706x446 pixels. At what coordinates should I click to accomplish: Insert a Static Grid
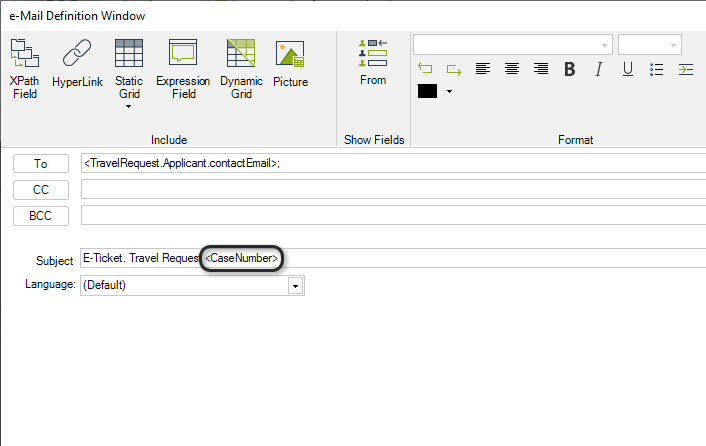tap(129, 68)
